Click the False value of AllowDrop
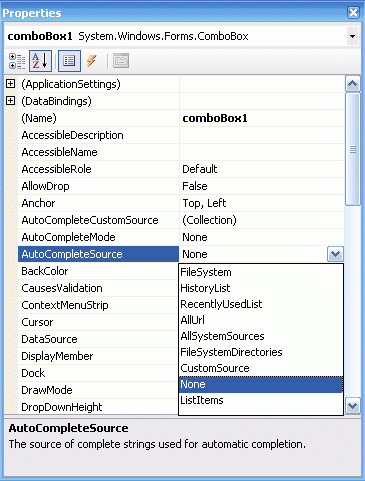Viewport: 365px width, 481px height. tap(262, 186)
